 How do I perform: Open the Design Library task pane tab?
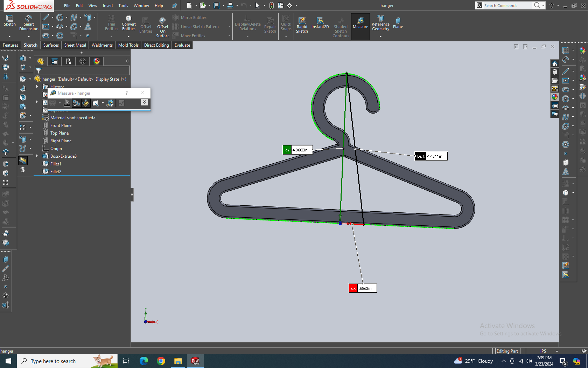(555, 72)
